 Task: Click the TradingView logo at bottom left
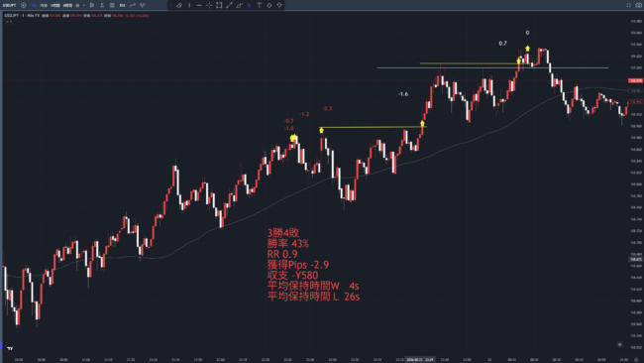click(10, 348)
